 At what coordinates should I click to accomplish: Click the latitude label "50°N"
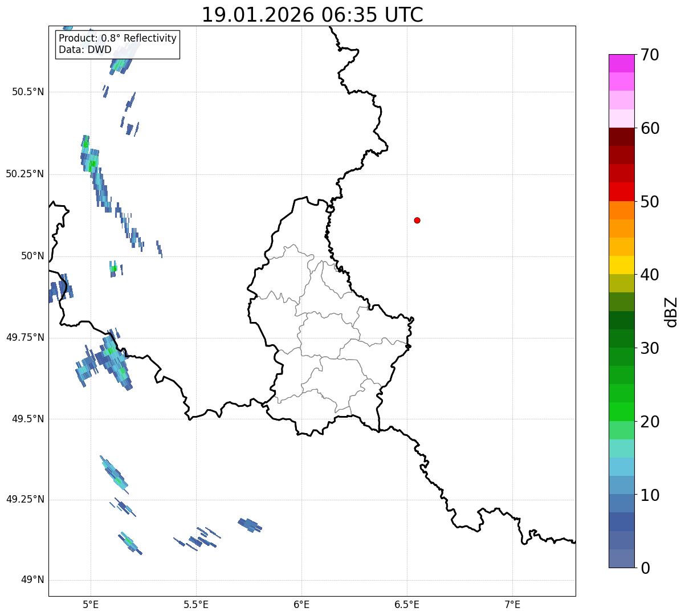click(x=32, y=256)
